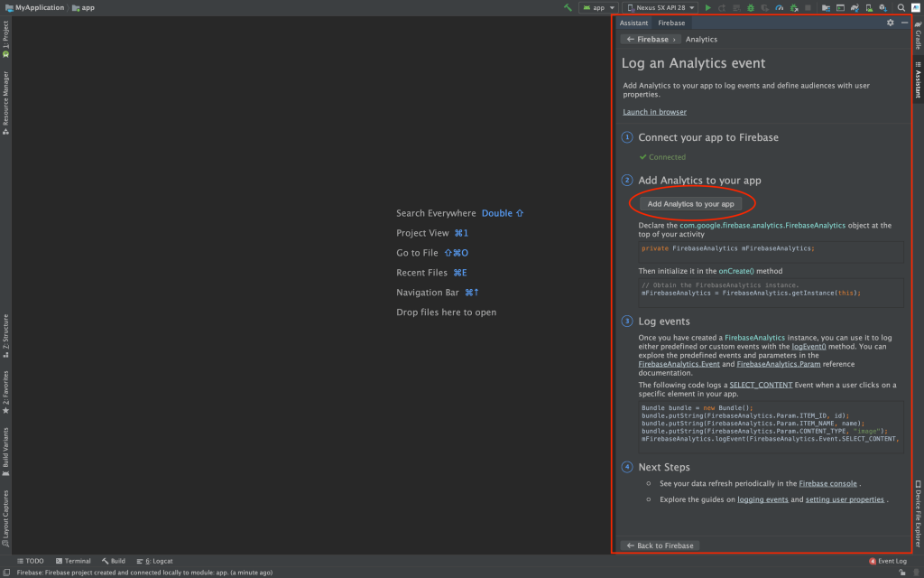Click the "Log an Analytics event" heading

point(693,63)
